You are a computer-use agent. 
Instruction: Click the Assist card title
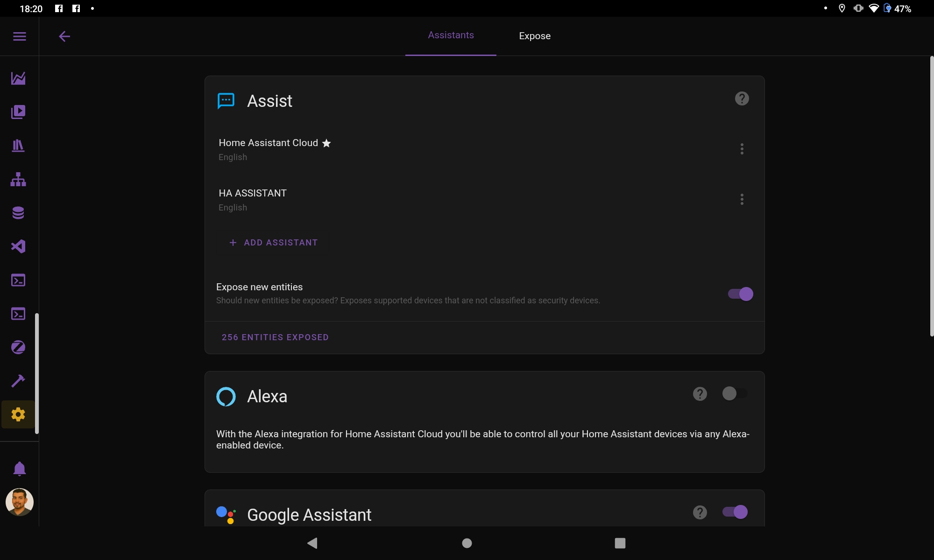pos(269,101)
